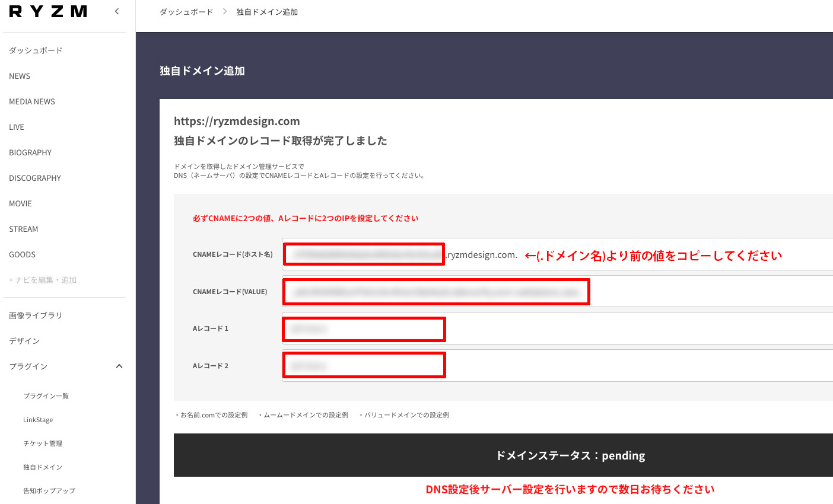Open プラグイン一覧 submenu item
The height and width of the screenshot is (504, 833).
(x=46, y=396)
